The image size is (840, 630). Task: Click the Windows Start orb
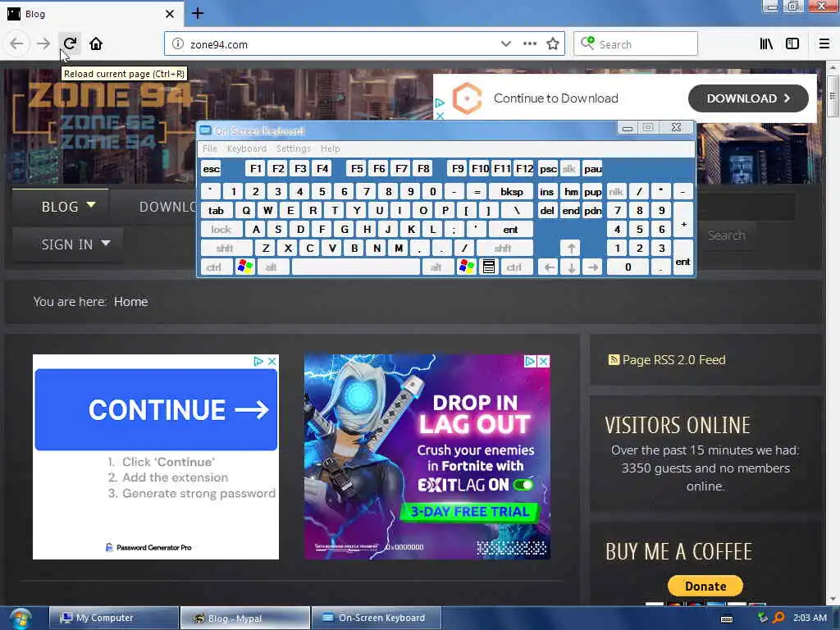[x=21, y=619]
